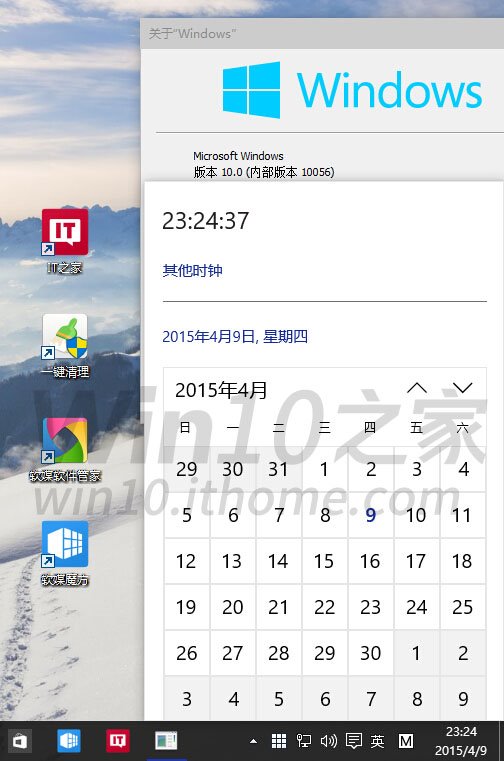
Task: Show hidden tray icons arrow
Action: tap(253, 741)
